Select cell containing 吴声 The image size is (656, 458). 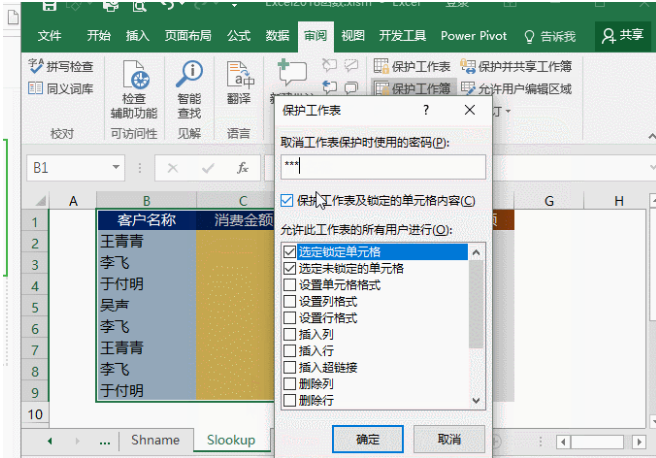coord(146,305)
